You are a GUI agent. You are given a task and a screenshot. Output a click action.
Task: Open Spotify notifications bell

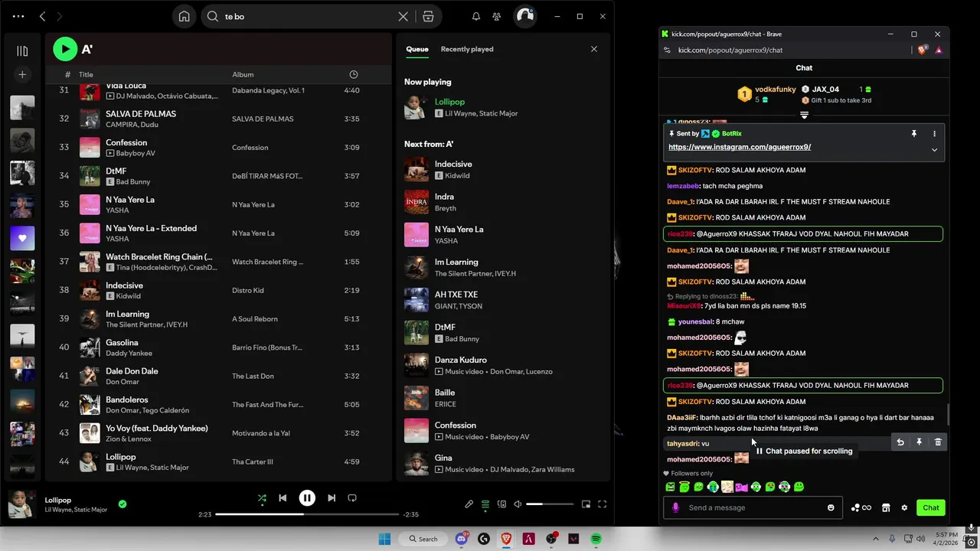point(476,16)
